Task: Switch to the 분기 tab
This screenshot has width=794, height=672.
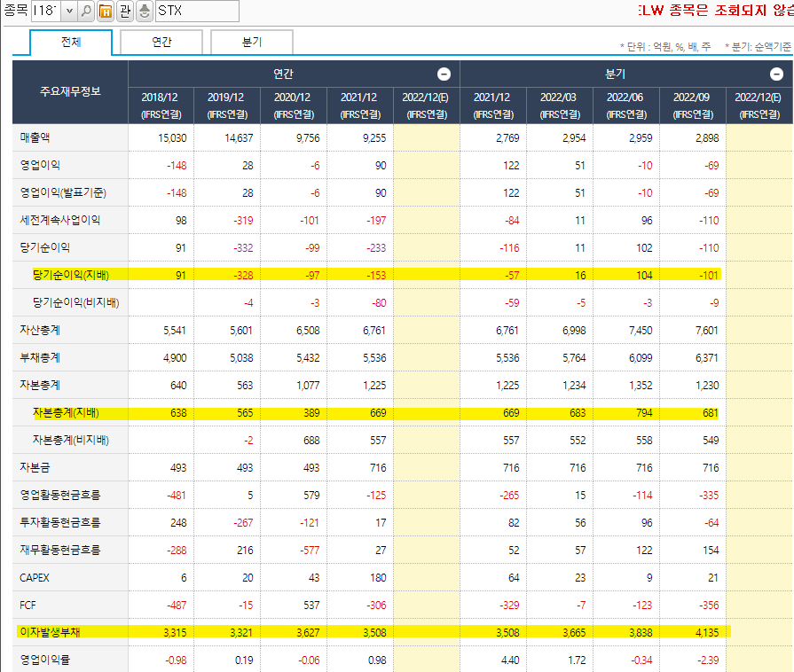Action: [x=251, y=42]
